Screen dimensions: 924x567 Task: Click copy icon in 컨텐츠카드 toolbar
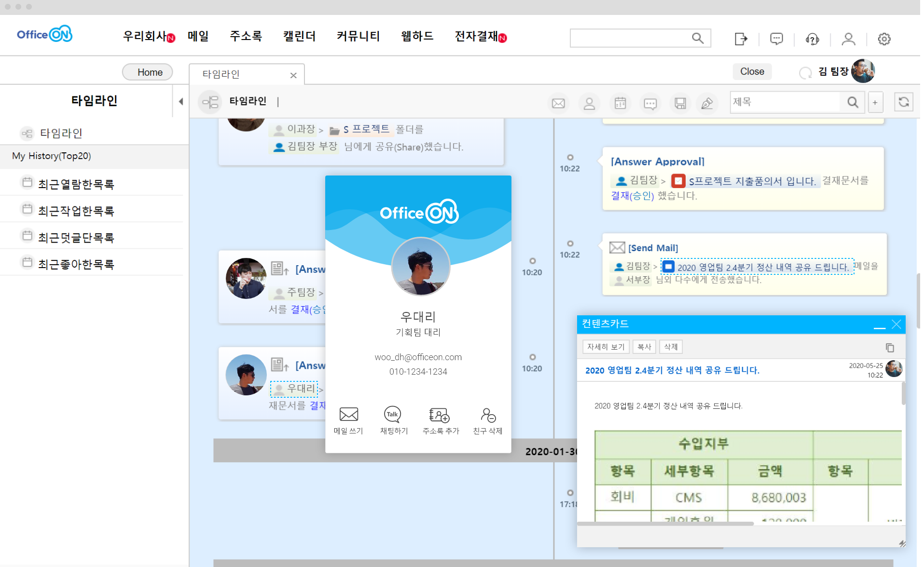click(890, 348)
